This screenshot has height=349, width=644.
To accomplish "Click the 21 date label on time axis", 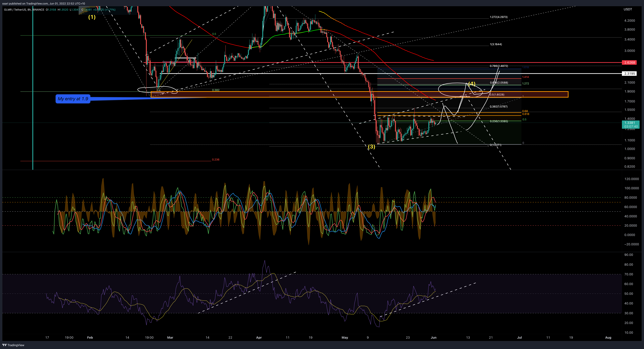I will pyautogui.click(x=491, y=338).
